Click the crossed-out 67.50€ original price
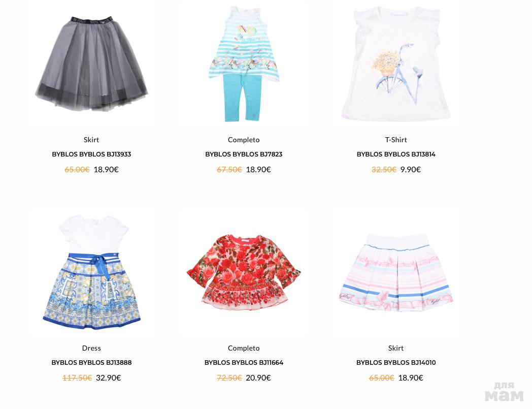Image resolution: width=532 pixels, height=409 pixels. pos(229,169)
